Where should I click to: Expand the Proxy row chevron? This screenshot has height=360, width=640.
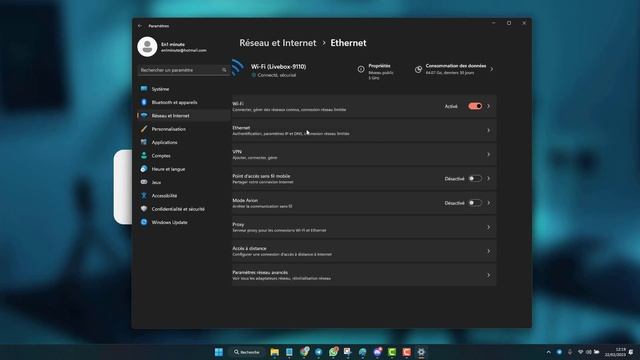pos(489,227)
